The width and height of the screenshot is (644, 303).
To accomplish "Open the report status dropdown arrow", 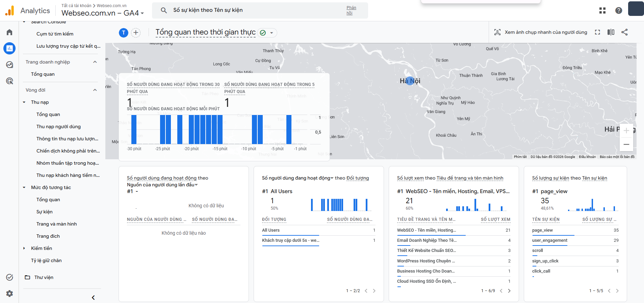I will 272,33.
